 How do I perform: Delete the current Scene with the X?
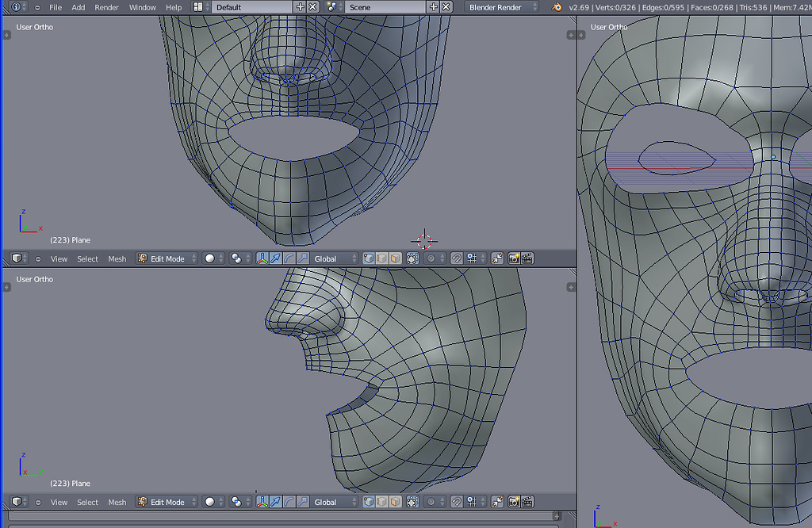[x=446, y=7]
